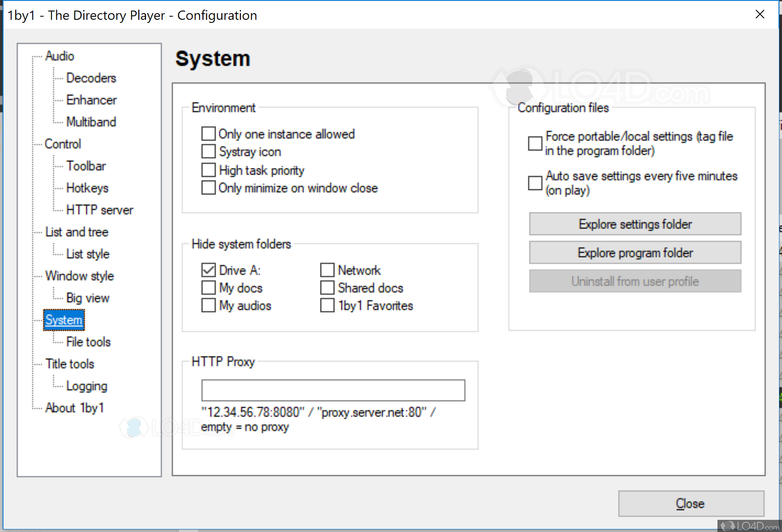
Task: Enable Force portable/local settings checkbox
Action: (535, 143)
